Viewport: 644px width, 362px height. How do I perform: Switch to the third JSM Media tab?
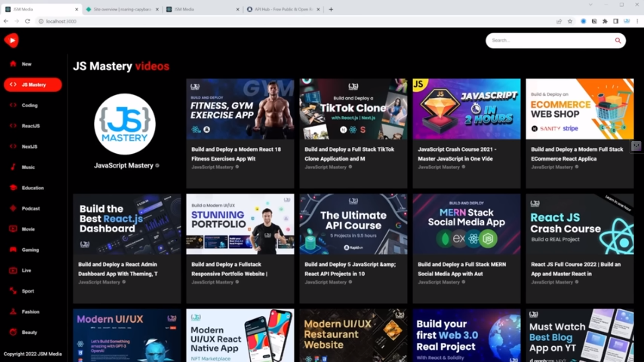[203, 9]
